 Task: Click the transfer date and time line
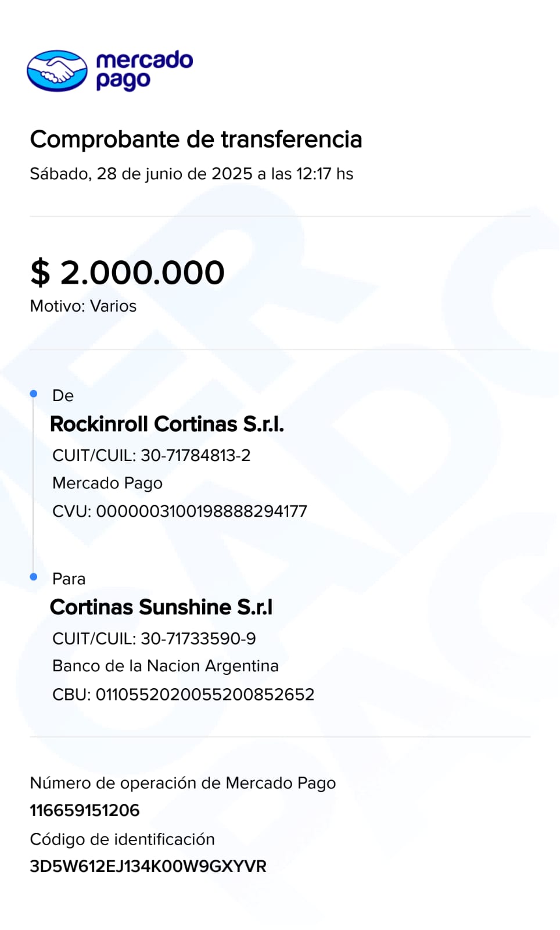tap(191, 174)
